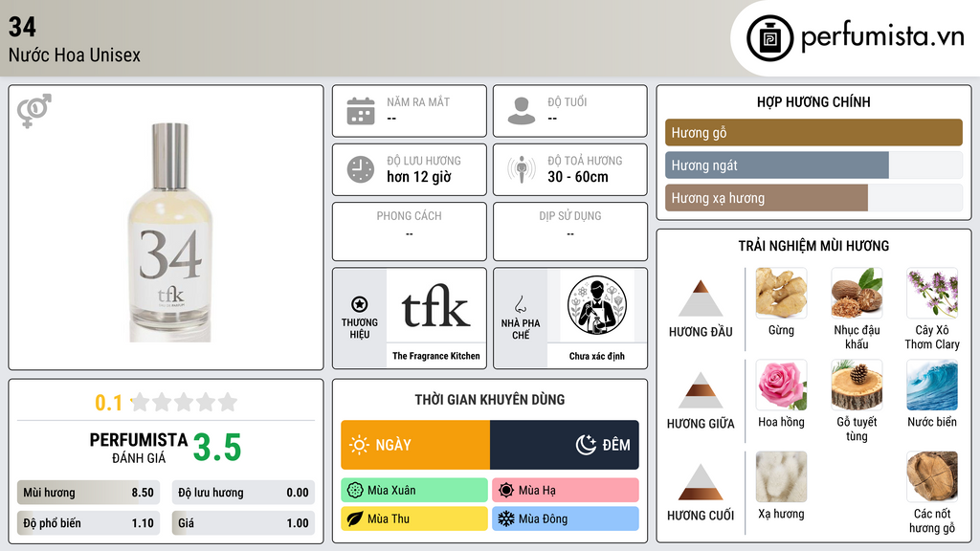This screenshot has height=551, width=980.
Task: Click the Mùa Thu season label
Action: (x=414, y=518)
